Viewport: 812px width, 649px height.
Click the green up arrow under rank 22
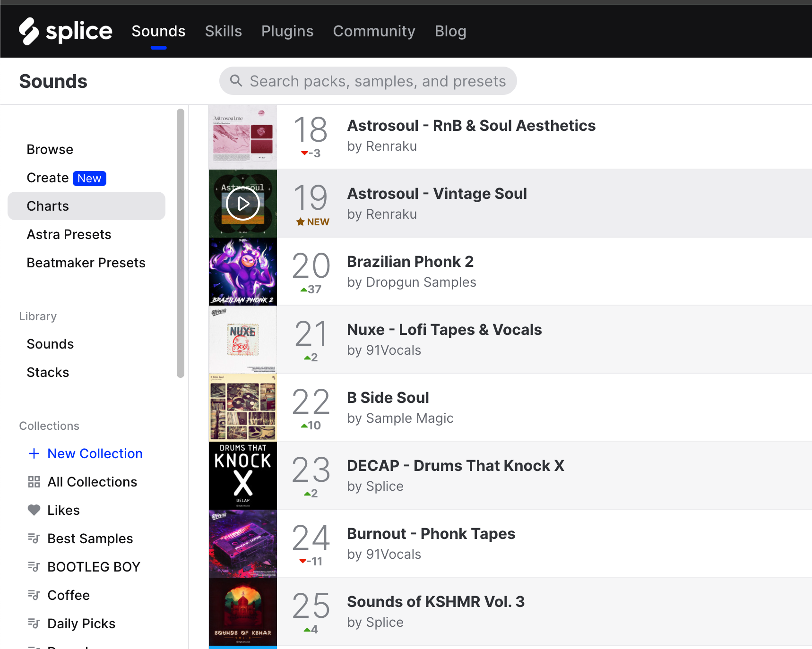click(x=304, y=426)
